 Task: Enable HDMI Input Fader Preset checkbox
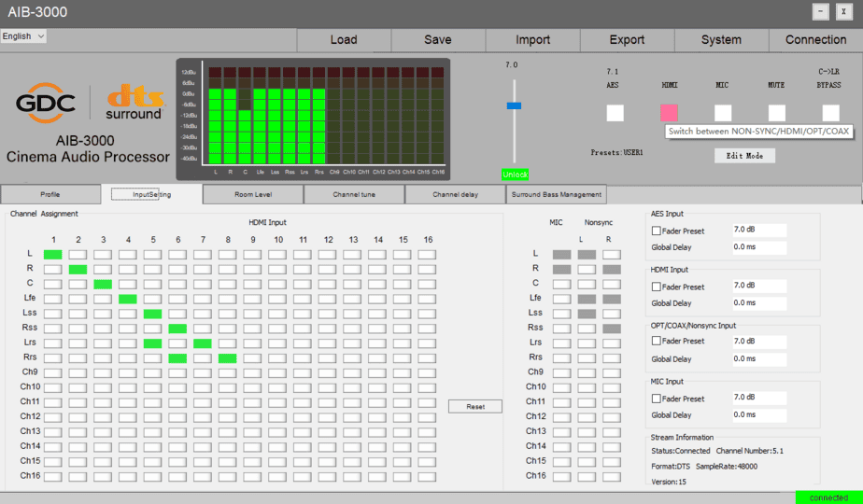[656, 287]
